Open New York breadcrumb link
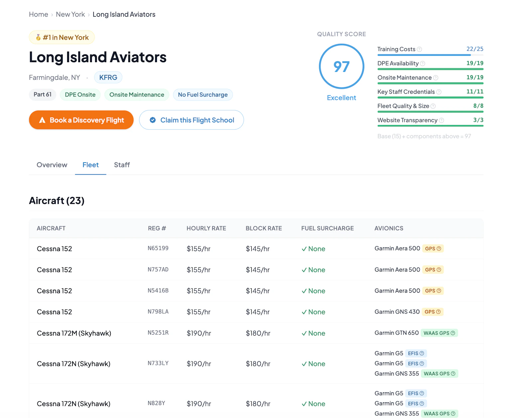 (x=70, y=14)
